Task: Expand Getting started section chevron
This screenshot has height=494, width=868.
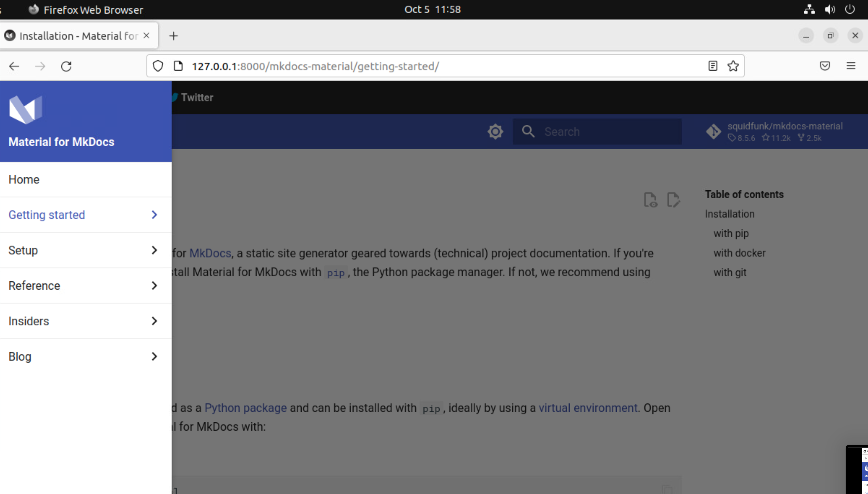Action: 154,215
